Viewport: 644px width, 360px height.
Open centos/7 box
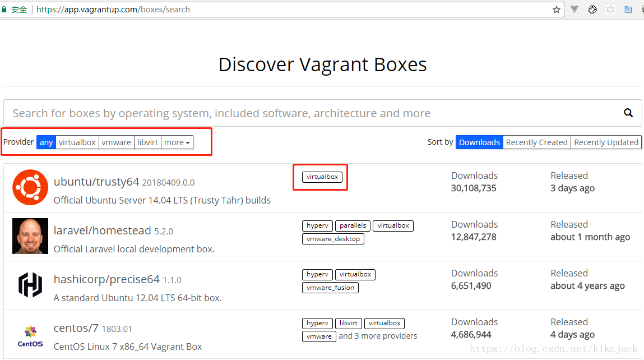pos(76,329)
